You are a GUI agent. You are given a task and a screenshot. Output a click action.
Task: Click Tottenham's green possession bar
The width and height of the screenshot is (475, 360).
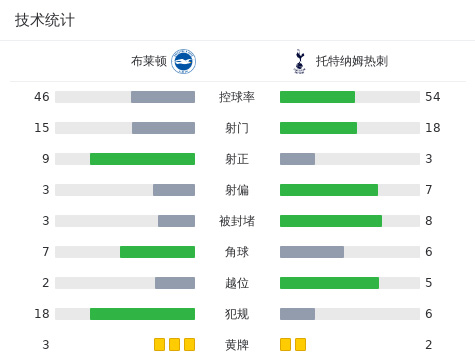pyautogui.click(x=317, y=97)
